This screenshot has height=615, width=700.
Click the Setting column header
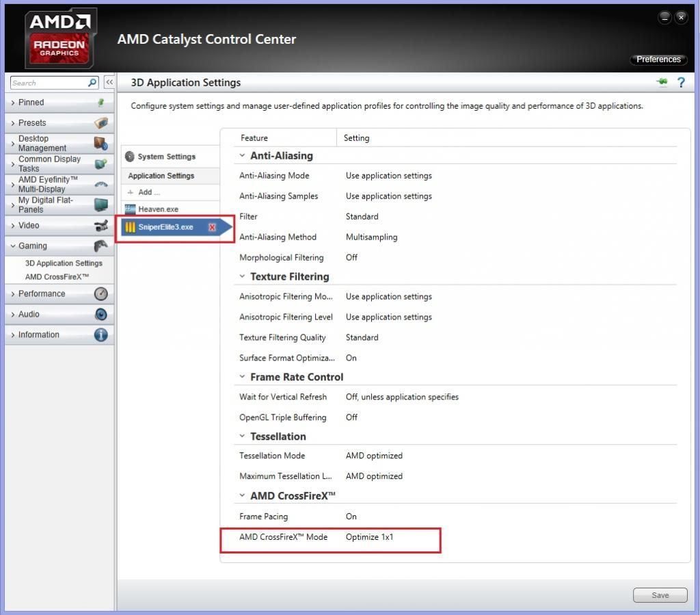tap(356, 138)
